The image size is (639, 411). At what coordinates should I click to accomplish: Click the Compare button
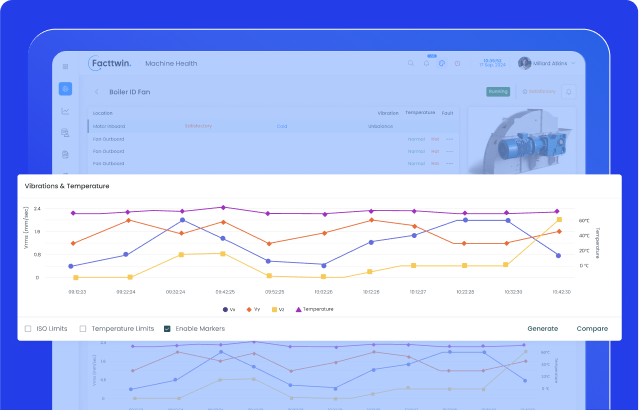(592, 328)
